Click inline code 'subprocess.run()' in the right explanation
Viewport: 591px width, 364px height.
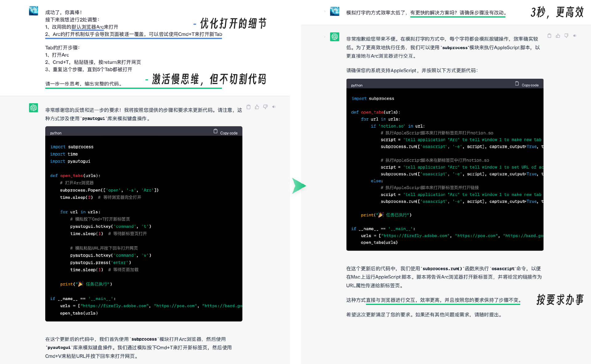442,269
